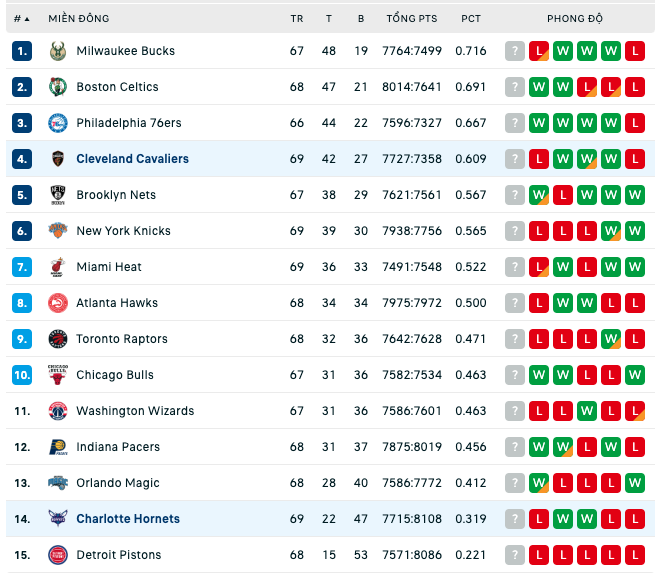Click the Washington Wizards team name

(135, 411)
